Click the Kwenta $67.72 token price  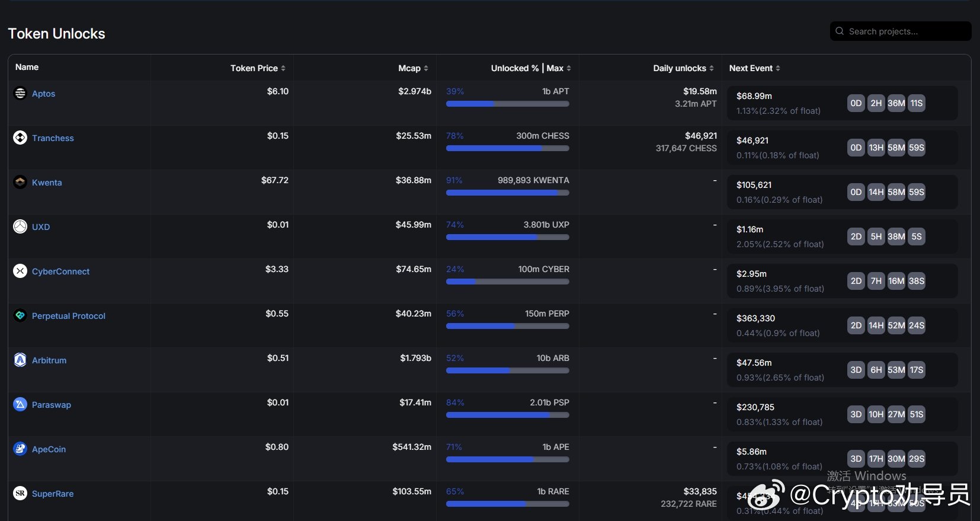coord(275,180)
